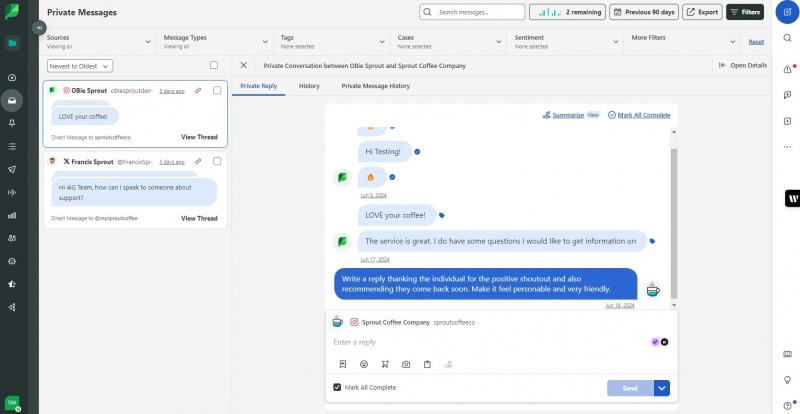
Task: Open Listening waveform icon in sidebar
Action: [x=12, y=192]
